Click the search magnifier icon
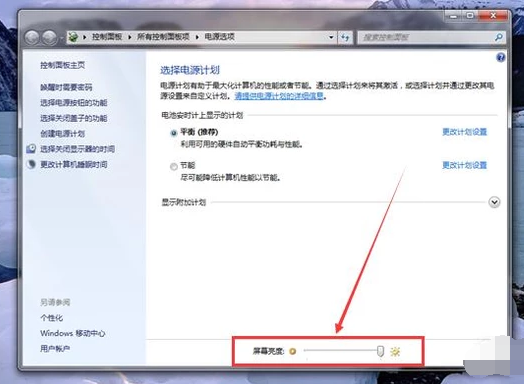 (498, 37)
